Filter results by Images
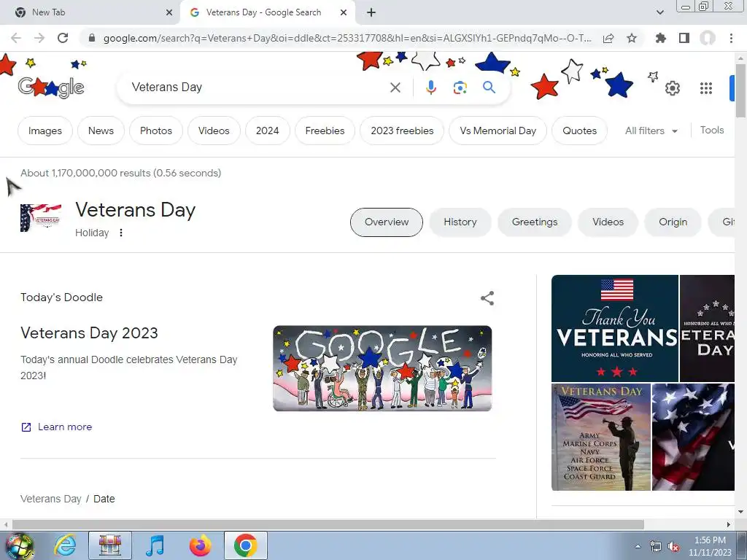This screenshot has width=747, height=560. coord(44,131)
